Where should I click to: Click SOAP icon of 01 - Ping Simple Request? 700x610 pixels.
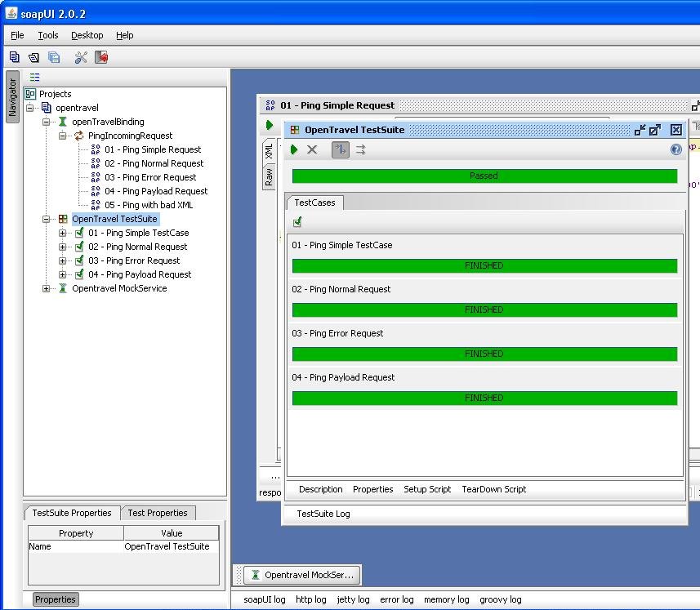pos(96,149)
